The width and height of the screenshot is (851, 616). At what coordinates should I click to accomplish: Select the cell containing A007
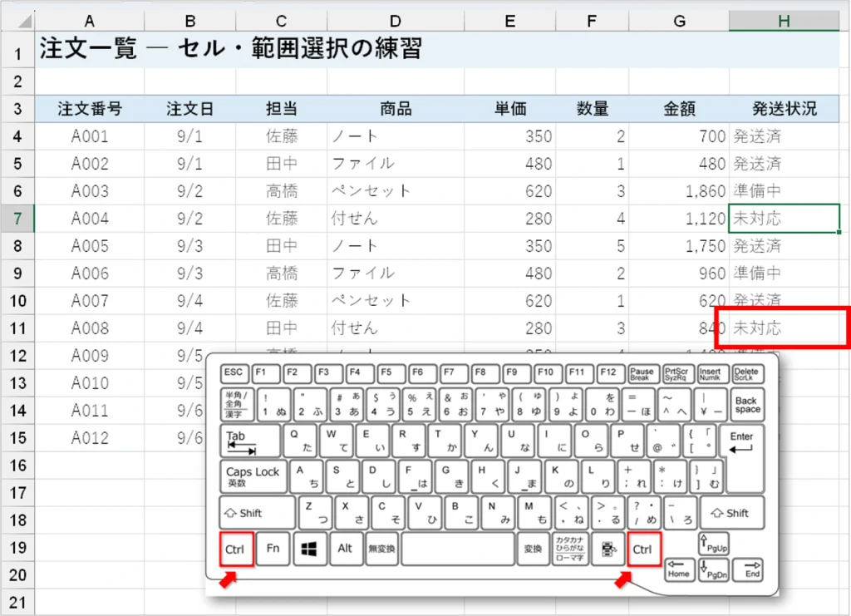pos(90,301)
